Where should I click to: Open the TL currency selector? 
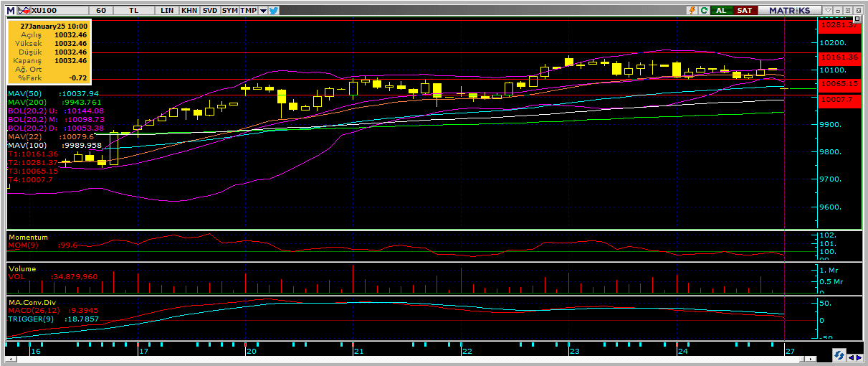click(x=134, y=11)
